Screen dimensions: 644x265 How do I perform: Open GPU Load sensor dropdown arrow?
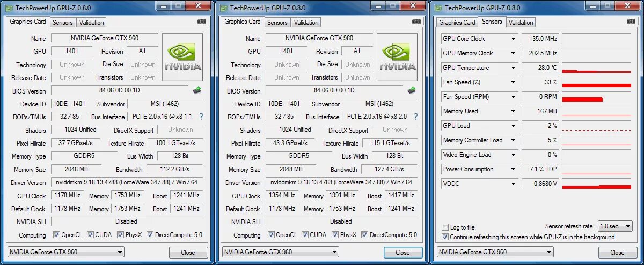pyautogui.click(x=514, y=126)
